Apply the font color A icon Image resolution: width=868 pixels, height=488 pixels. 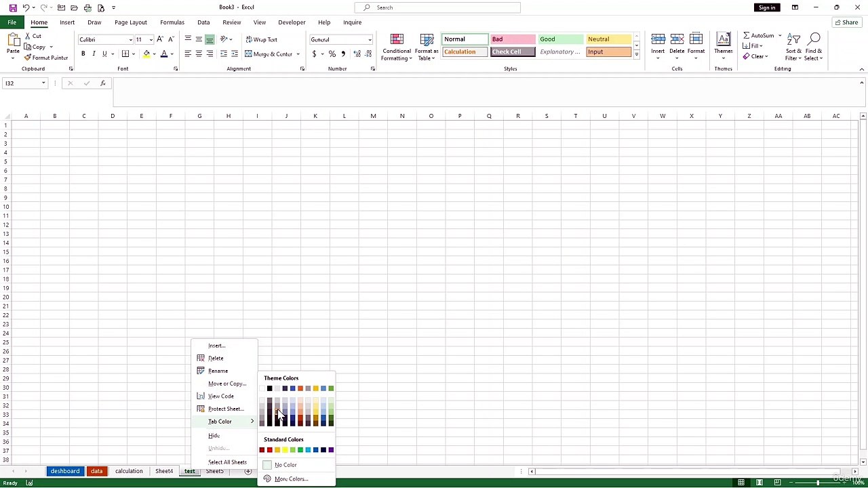pos(163,54)
